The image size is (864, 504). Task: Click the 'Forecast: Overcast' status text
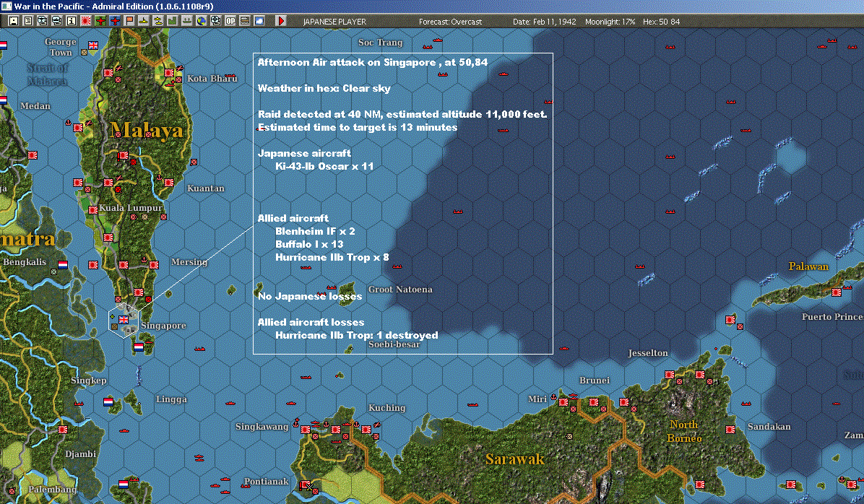point(450,22)
